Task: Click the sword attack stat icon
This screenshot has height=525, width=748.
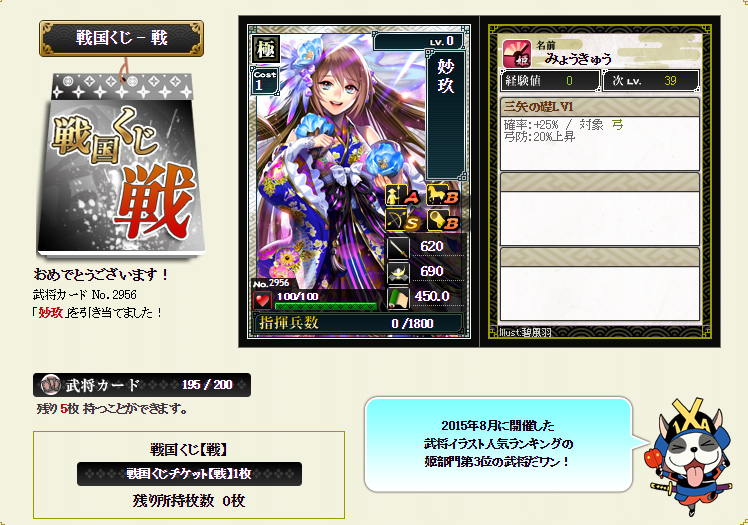Action: tap(398, 247)
